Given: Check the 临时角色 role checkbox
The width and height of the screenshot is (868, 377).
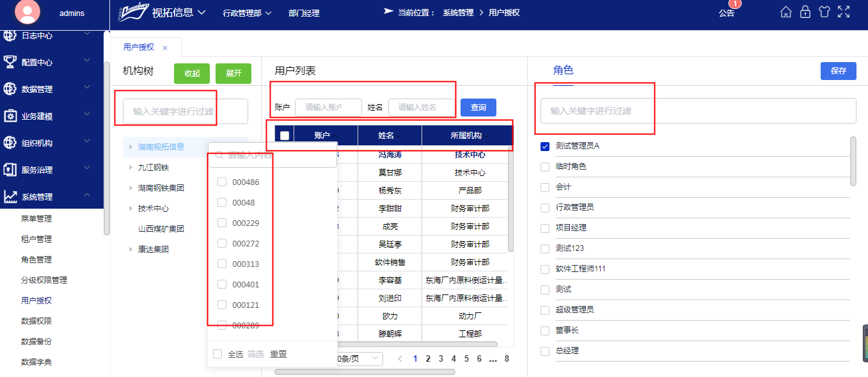Looking at the screenshot, I should click(545, 166).
